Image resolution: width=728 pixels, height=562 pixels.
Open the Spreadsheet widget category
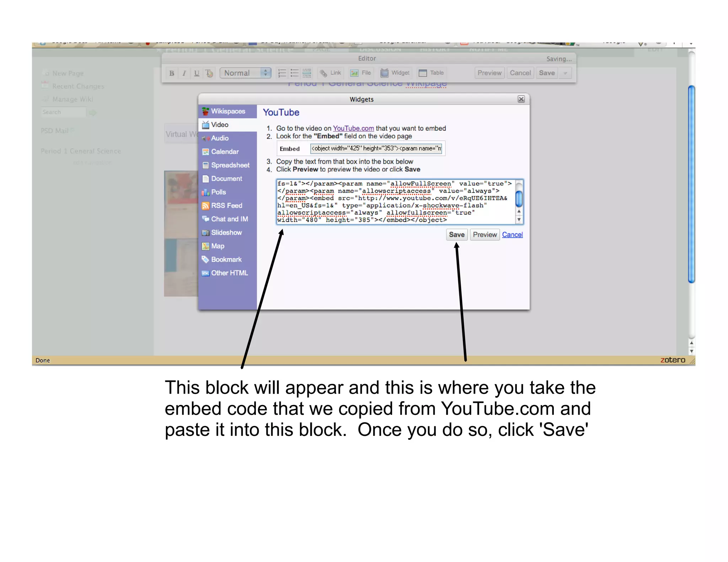[x=227, y=165]
